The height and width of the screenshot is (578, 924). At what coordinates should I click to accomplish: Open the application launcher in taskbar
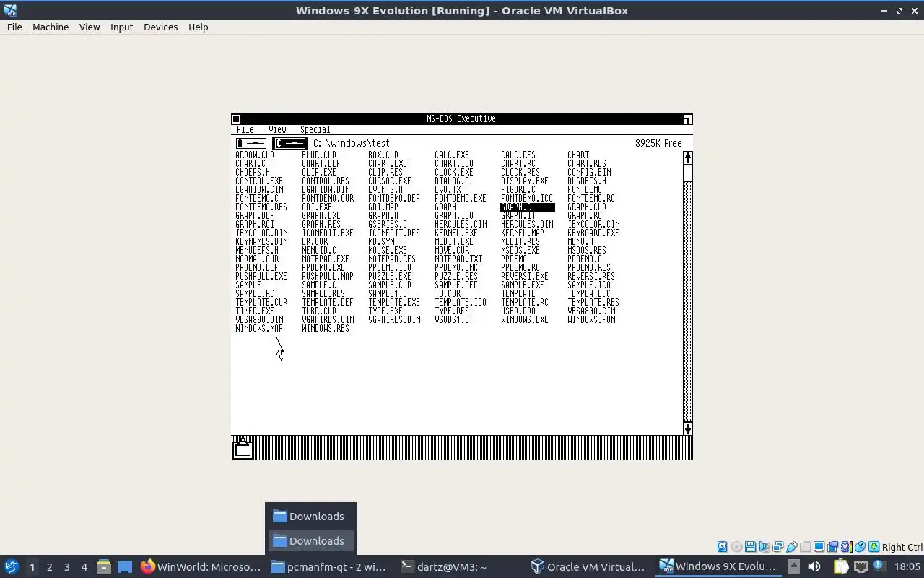tap(12, 566)
